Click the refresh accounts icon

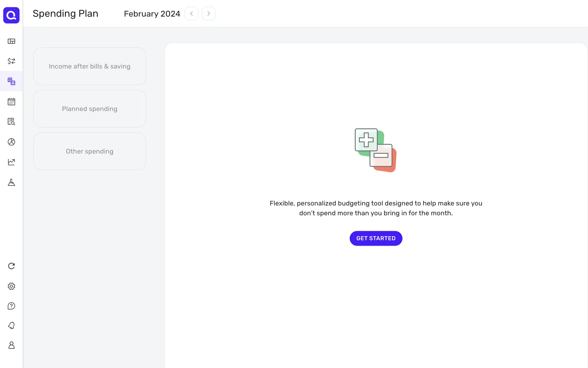coord(11,266)
